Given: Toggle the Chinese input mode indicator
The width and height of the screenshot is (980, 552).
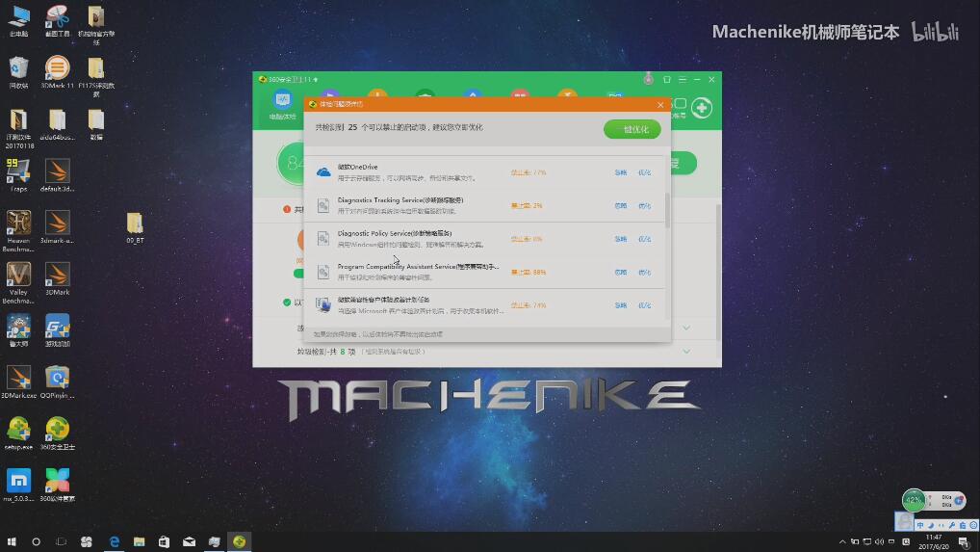Looking at the screenshot, I should pyautogui.click(x=920, y=525).
